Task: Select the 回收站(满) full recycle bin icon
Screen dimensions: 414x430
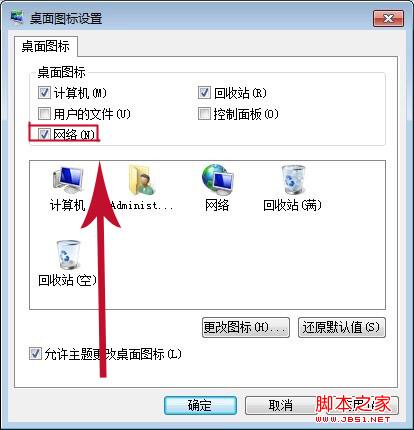Action: coord(292,180)
